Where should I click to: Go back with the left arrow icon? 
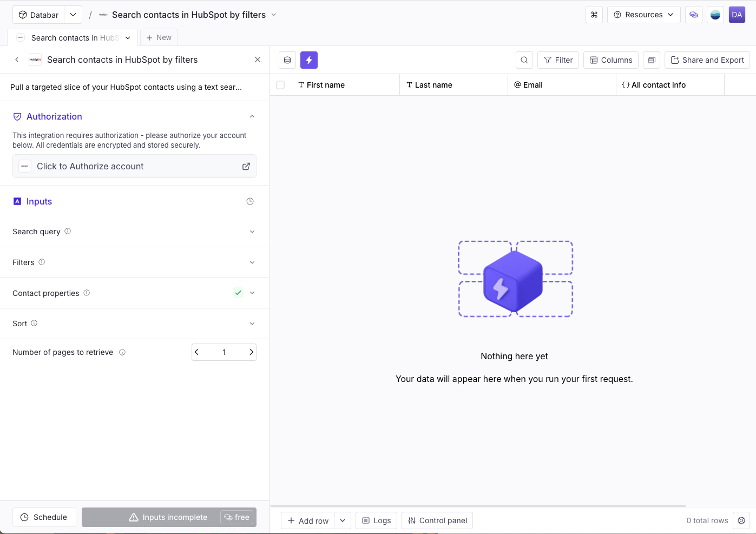[17, 60]
